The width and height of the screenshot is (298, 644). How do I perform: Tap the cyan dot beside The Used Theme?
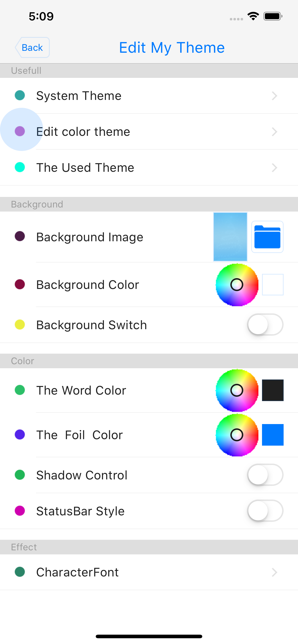20,167
